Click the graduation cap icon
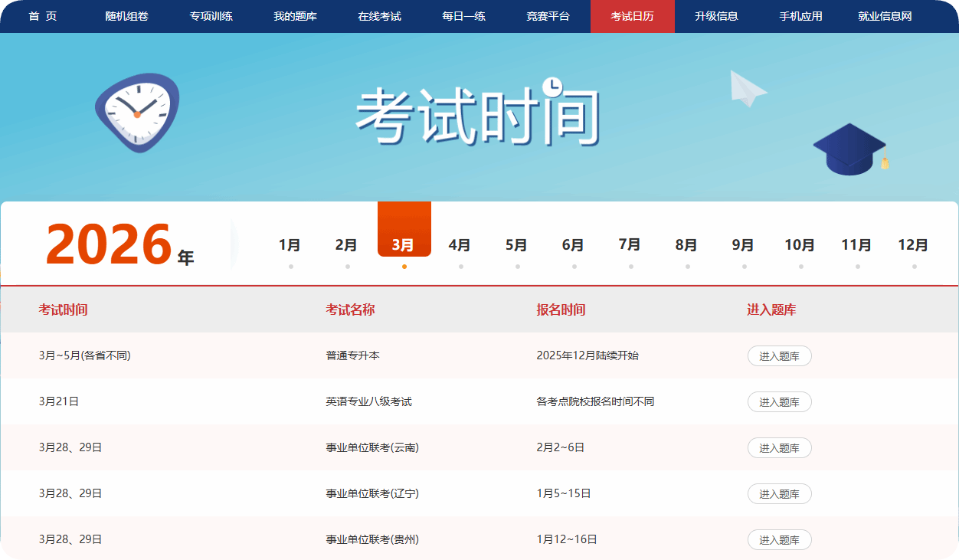The image size is (959, 560). pyautogui.click(x=850, y=149)
